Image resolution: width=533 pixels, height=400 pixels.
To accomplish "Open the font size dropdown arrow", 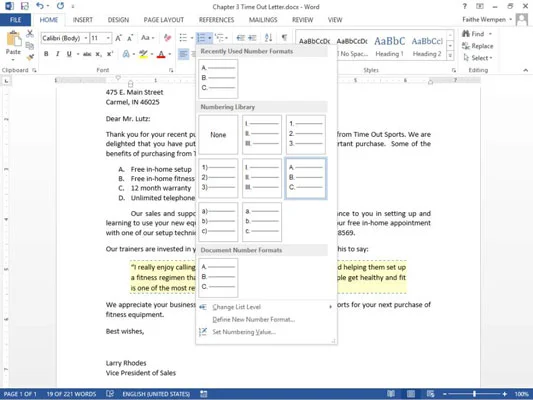I will click(108, 38).
